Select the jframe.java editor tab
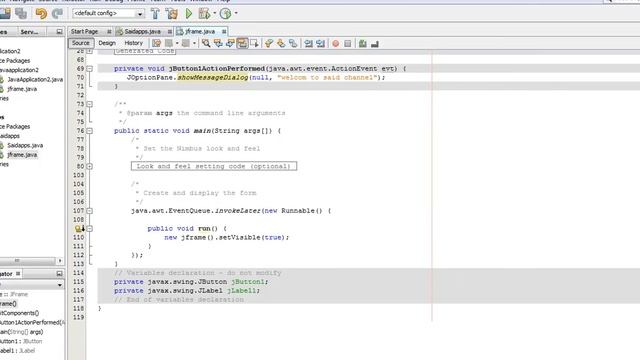Screen dimensions: 640x360 pyautogui.click(x=200, y=31)
